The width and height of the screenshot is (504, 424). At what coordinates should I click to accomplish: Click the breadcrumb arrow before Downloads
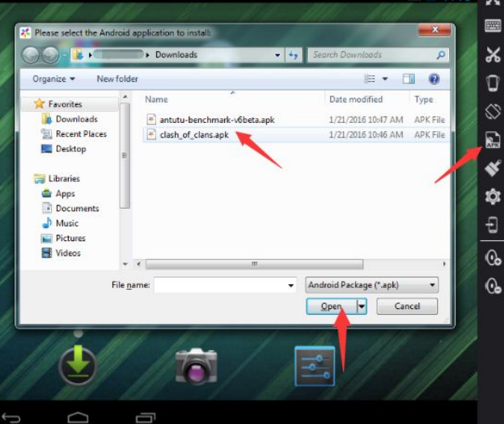pos(147,55)
